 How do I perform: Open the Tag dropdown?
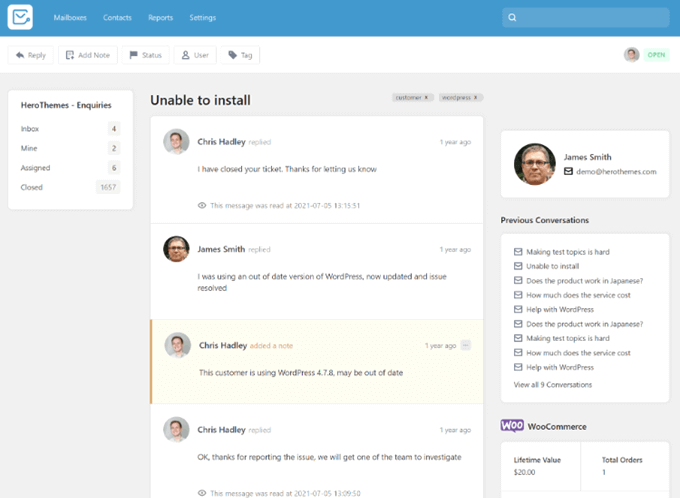(x=240, y=55)
